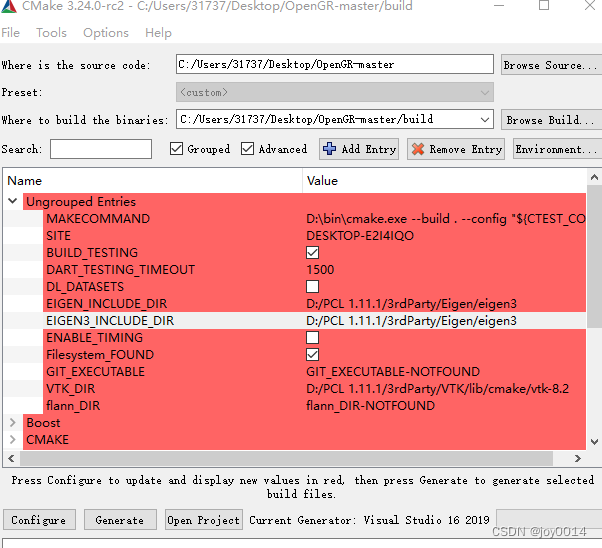This screenshot has height=548, width=602.
Task: Enable the ENABLE_TIMING checkbox
Action: [x=313, y=338]
